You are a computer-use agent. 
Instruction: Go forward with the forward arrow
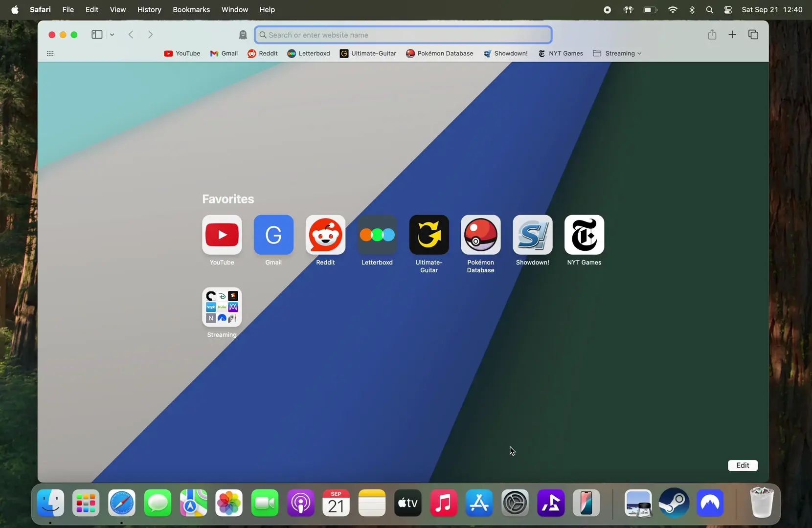[151, 35]
